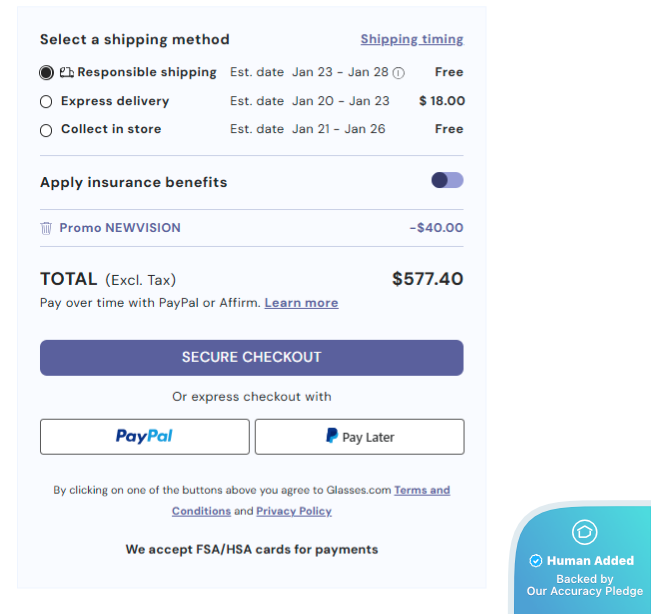Screen dimensions: 651x614
Task: Open the Terms and Conditions link
Action: (421, 490)
